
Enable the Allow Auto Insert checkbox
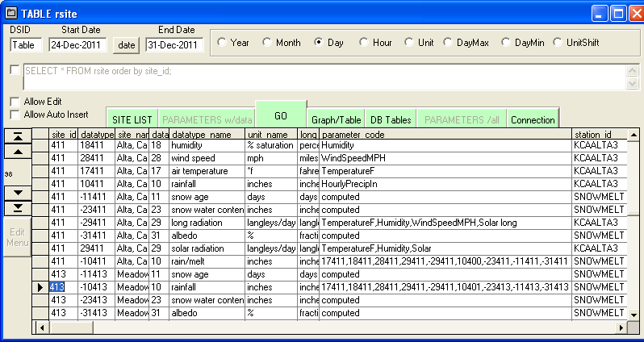click(x=15, y=115)
